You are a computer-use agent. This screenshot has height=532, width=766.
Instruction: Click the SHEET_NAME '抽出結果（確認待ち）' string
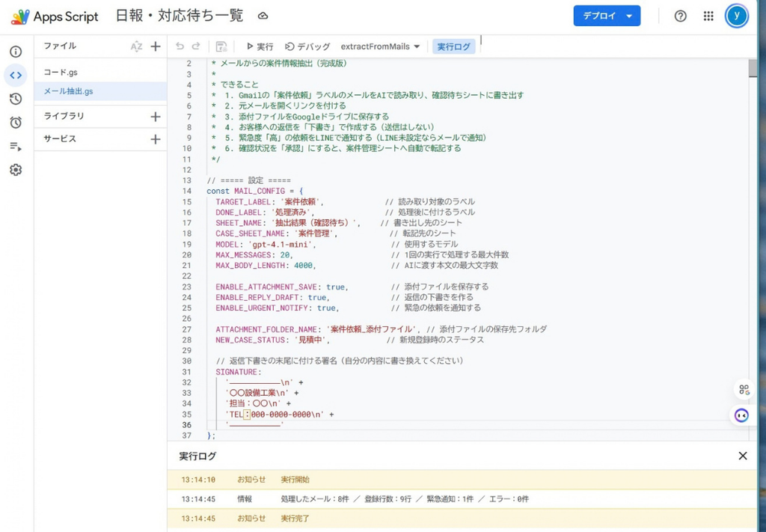315,223
